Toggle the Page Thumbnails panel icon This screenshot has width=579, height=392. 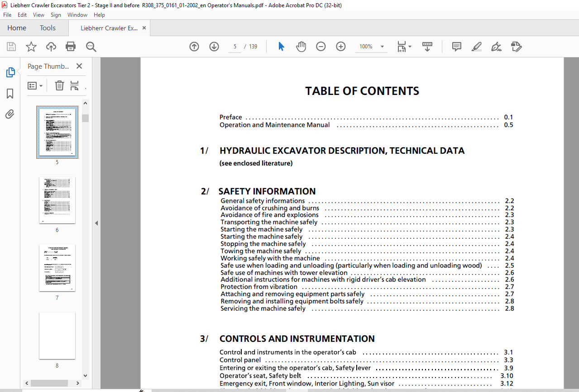pos(10,72)
